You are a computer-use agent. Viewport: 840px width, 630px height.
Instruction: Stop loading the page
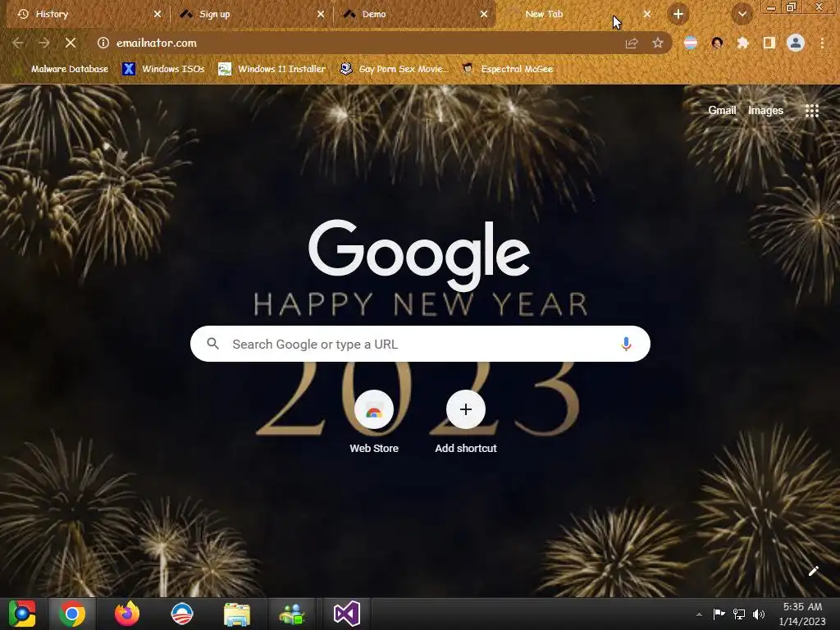tap(71, 43)
